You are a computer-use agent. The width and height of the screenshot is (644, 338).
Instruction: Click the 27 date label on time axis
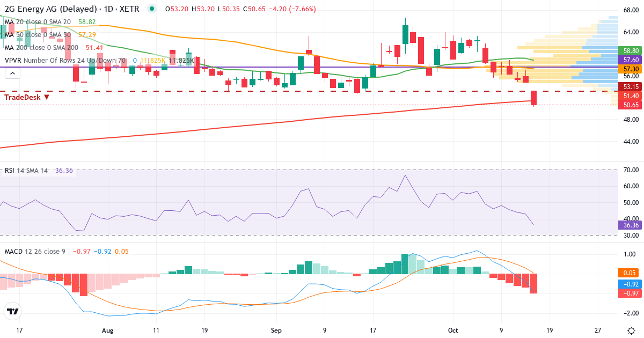click(598, 329)
